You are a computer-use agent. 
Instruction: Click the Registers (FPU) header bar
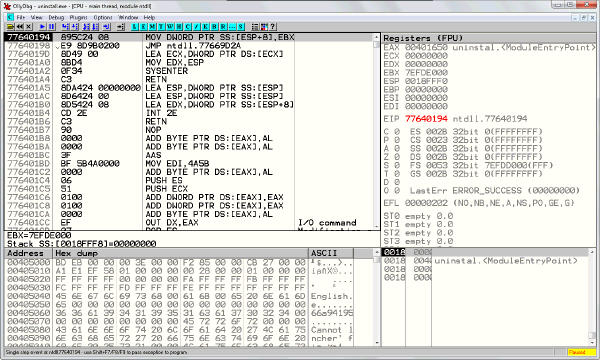[x=489, y=38]
